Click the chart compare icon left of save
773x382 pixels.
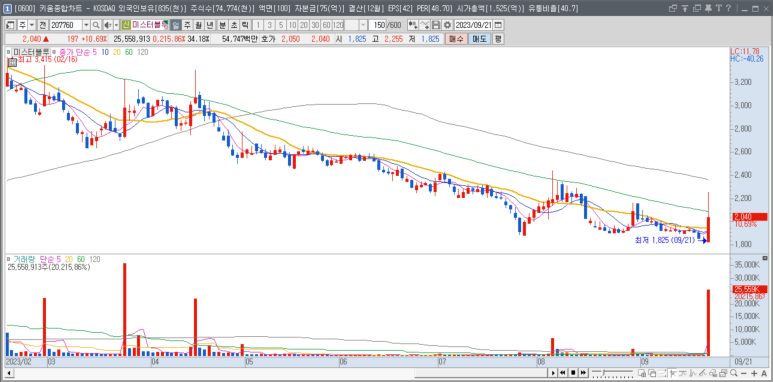424,25
